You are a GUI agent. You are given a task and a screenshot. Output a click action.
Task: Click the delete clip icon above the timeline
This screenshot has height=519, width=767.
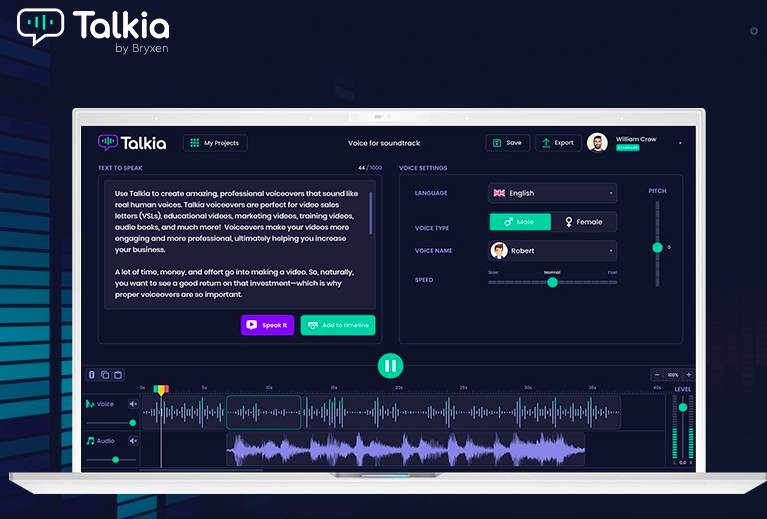(118, 375)
